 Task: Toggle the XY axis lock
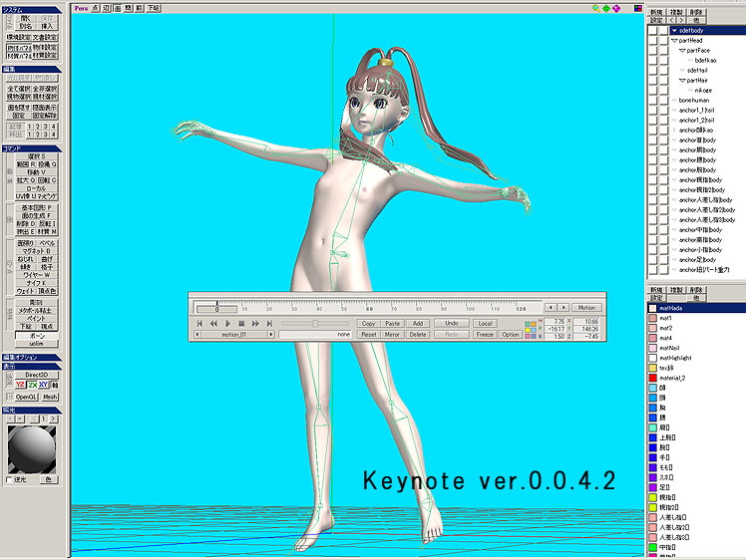point(43,385)
